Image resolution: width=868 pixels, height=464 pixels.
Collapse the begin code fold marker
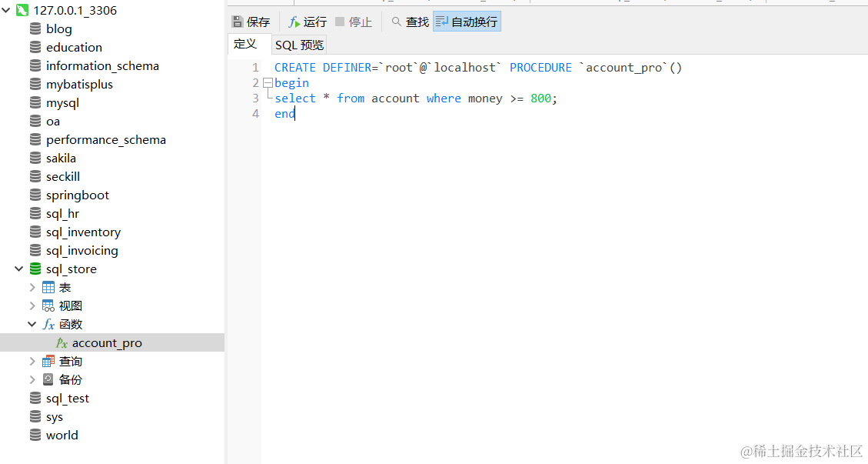click(268, 83)
